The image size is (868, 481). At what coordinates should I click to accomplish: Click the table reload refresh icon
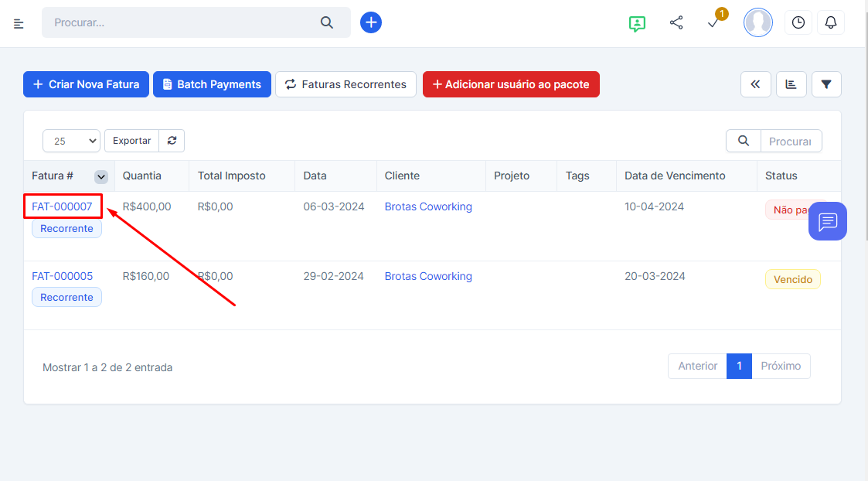point(172,141)
